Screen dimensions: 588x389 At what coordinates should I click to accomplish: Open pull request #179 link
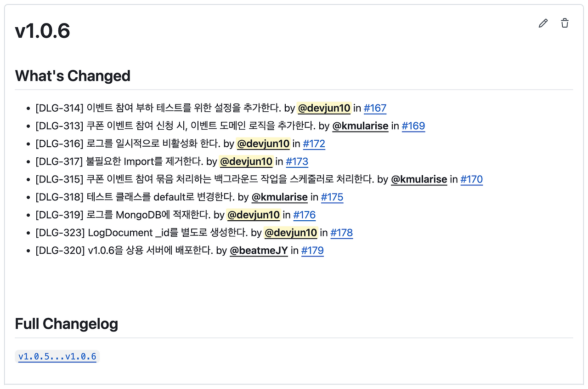point(312,251)
